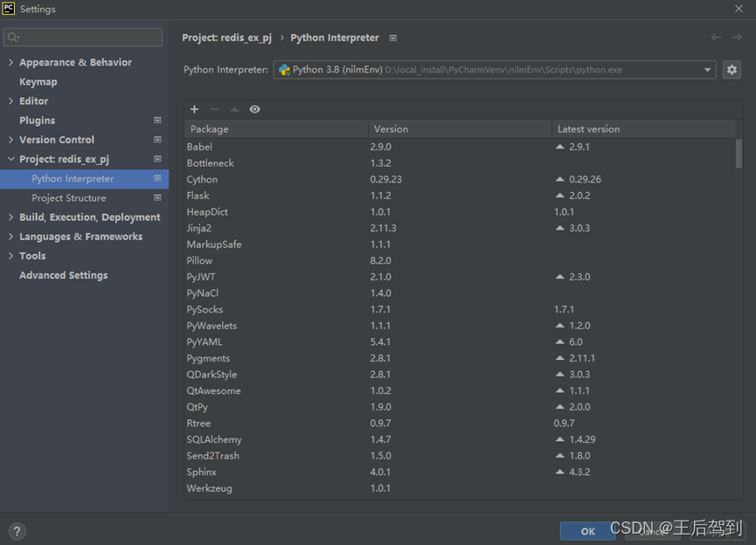Select the PyWavelets package row
Image resolution: width=756 pixels, height=545 pixels.
(461, 326)
